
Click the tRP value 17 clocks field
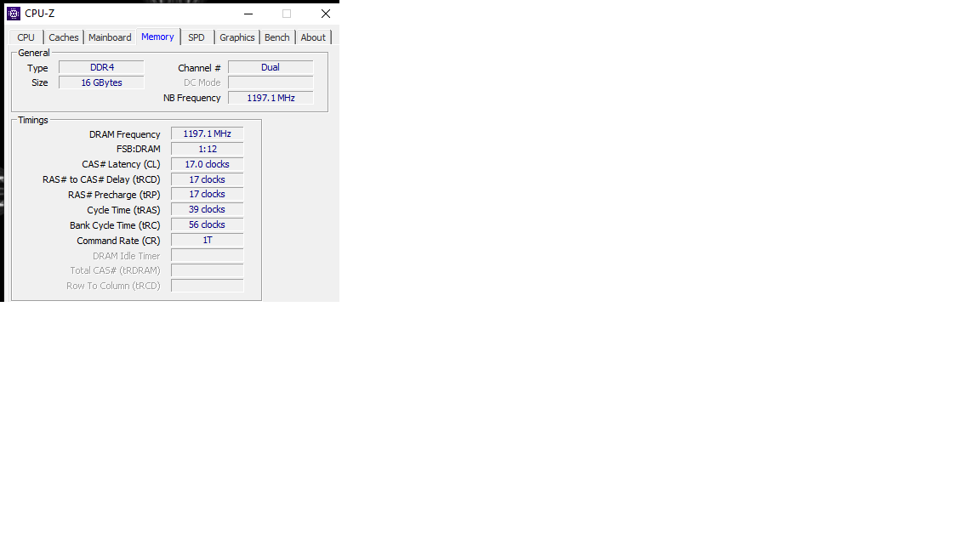point(208,194)
